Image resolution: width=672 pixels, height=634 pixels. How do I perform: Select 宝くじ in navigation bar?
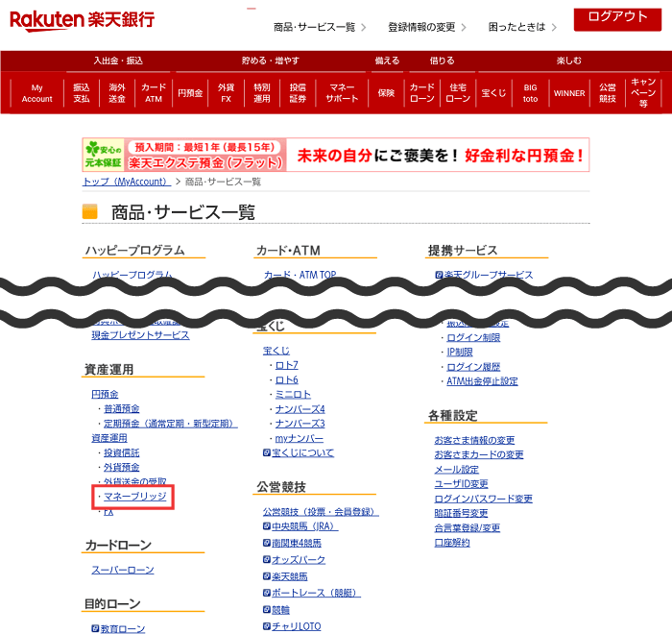(493, 93)
